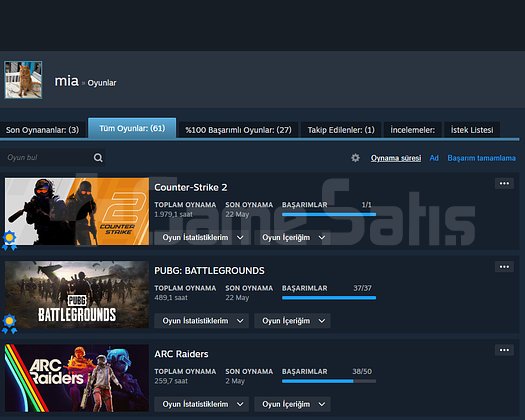Image resolution: width=525 pixels, height=420 pixels.
Task: Open the İncelemeler tab
Action: pyautogui.click(x=412, y=130)
